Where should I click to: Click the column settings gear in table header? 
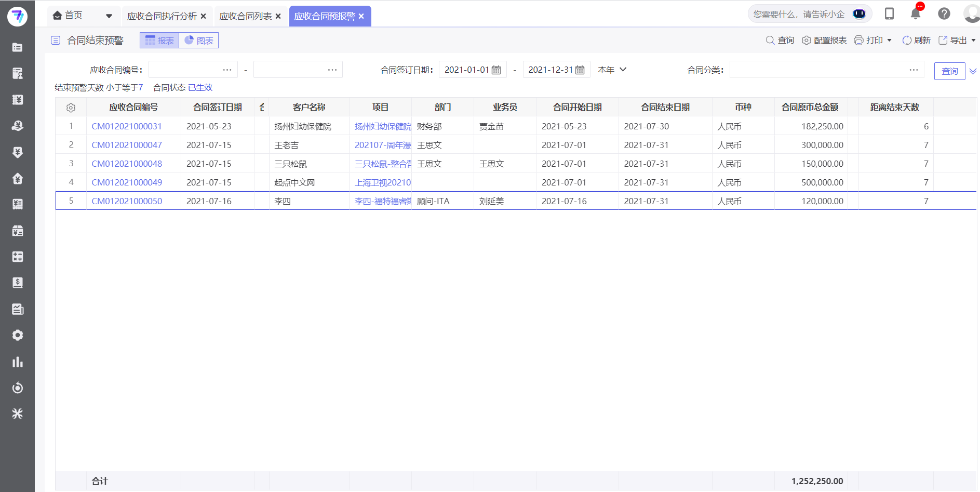(71, 107)
